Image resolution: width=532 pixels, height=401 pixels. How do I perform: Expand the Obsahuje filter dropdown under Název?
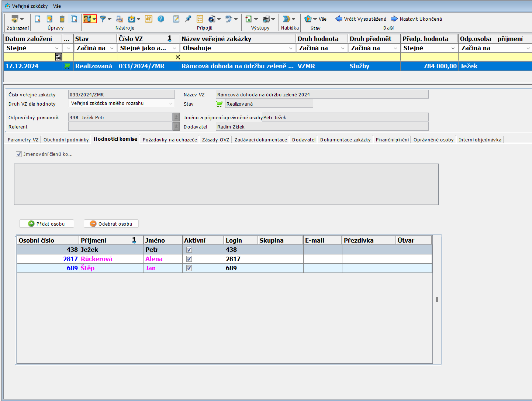291,48
